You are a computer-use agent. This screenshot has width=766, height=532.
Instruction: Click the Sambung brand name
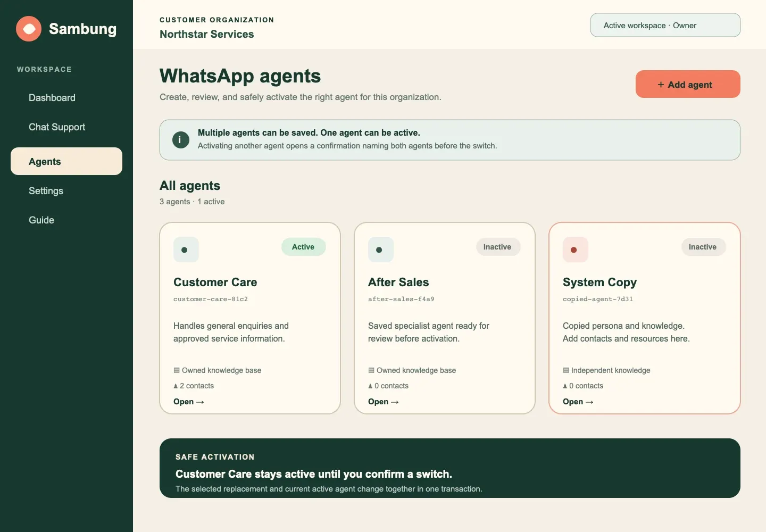pos(83,29)
